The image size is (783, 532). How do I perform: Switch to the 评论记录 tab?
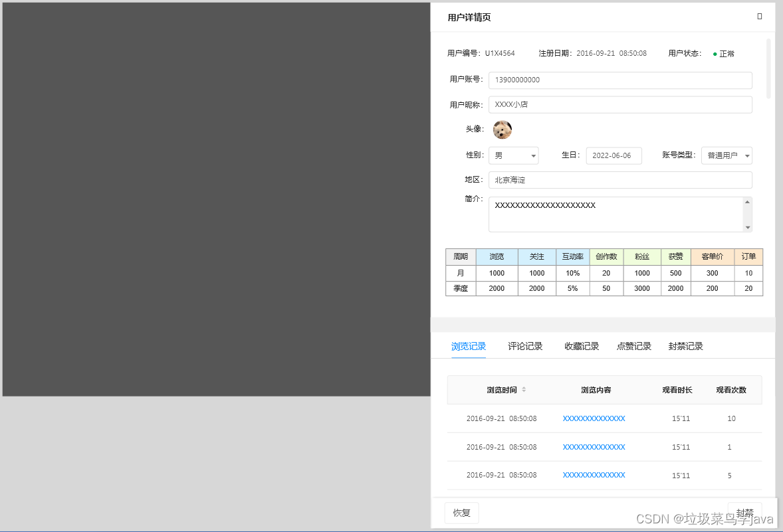click(525, 346)
